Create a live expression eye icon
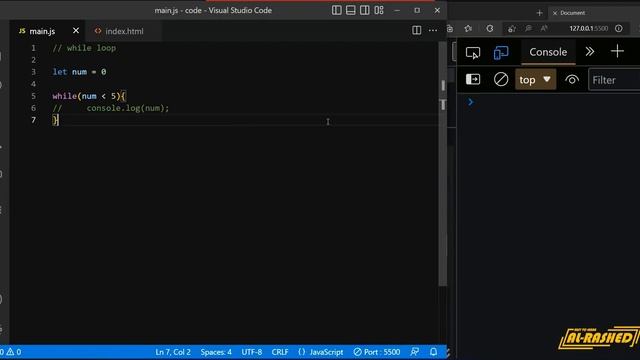This screenshot has height=360, width=640. [572, 79]
